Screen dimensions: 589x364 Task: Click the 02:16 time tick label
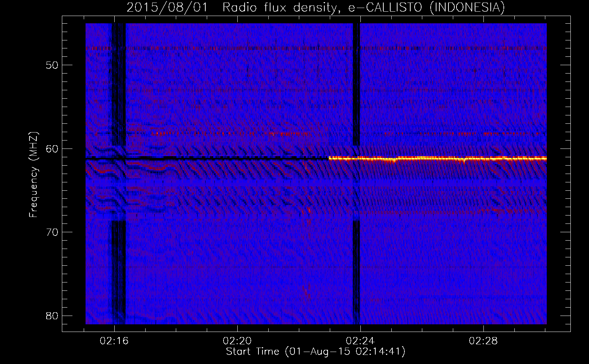click(x=114, y=341)
